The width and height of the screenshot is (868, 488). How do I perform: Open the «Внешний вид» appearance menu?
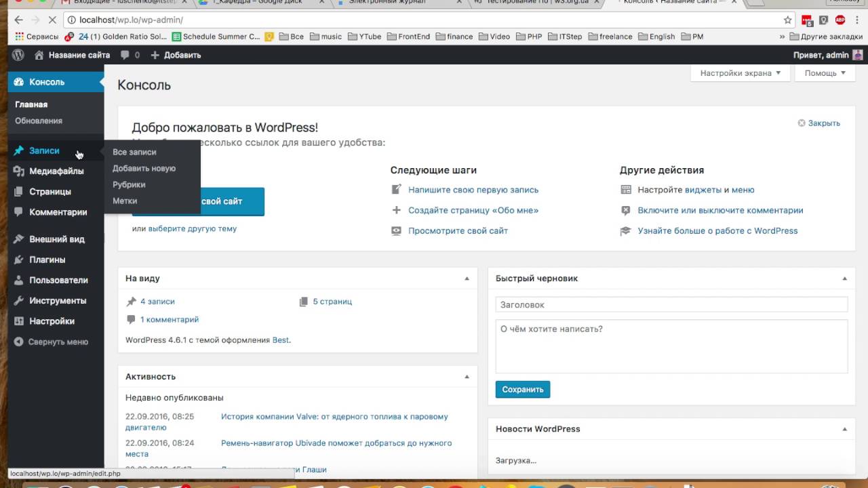click(x=56, y=239)
